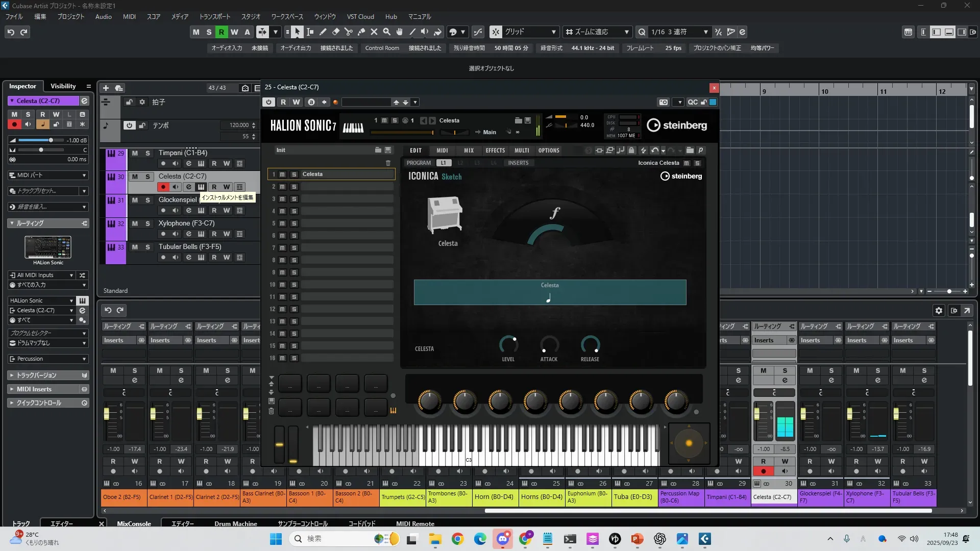The image size is (980, 551).
Task: Toggle record enable on Celesta track
Action: [163, 187]
